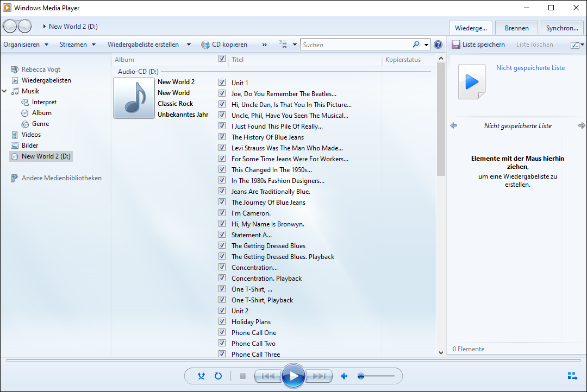Open the Streamen dropdown menu
Screen dimensions: 587x392
click(x=78, y=45)
